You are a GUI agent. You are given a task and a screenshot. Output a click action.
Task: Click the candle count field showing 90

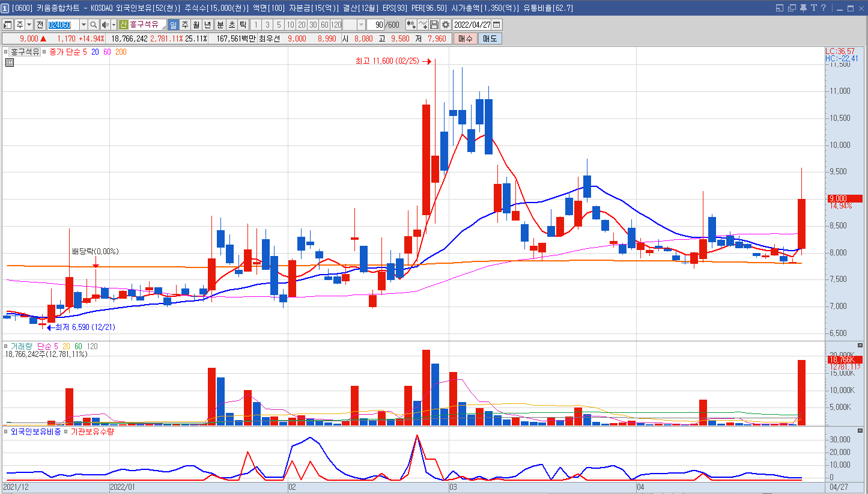click(375, 25)
